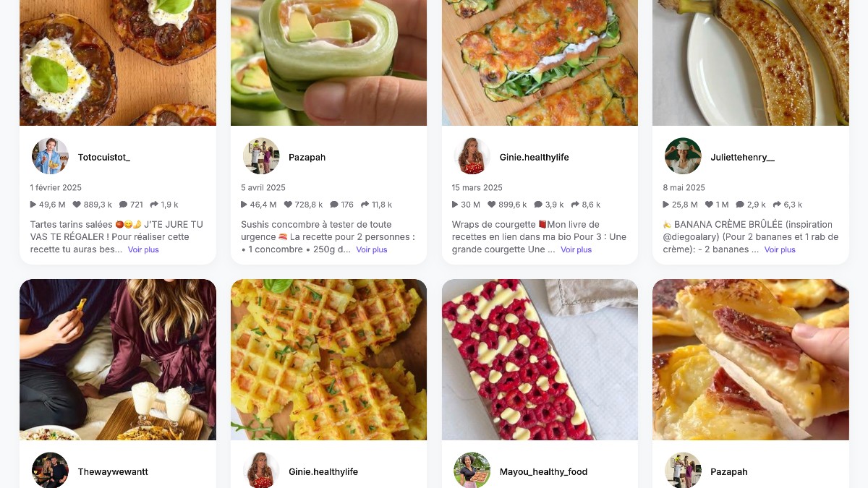Click the comment bubble icon on the courgette wraps post
The width and height of the screenshot is (868, 488).
point(539,204)
